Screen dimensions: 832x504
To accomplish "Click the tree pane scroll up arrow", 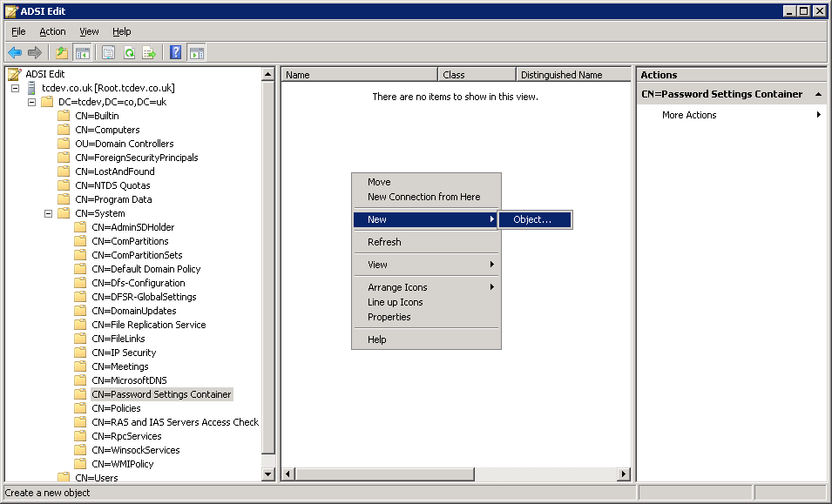I will [268, 74].
